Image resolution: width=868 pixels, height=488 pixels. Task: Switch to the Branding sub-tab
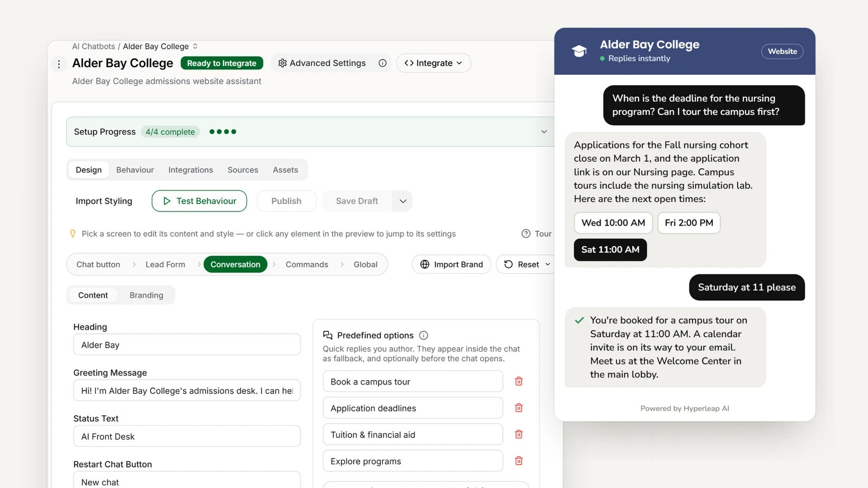(146, 295)
